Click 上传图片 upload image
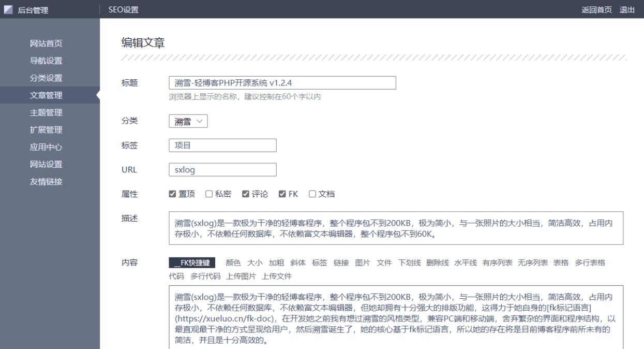The height and width of the screenshot is (349, 644). (x=241, y=276)
